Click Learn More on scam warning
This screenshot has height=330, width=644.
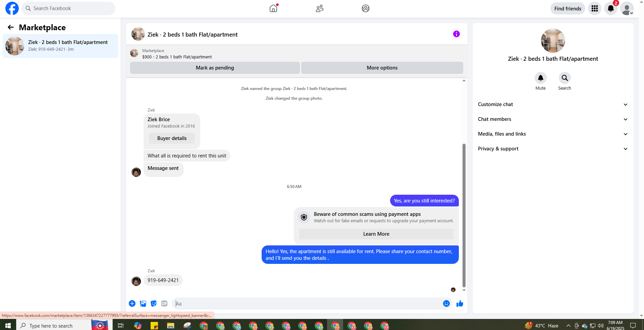pyautogui.click(x=376, y=234)
